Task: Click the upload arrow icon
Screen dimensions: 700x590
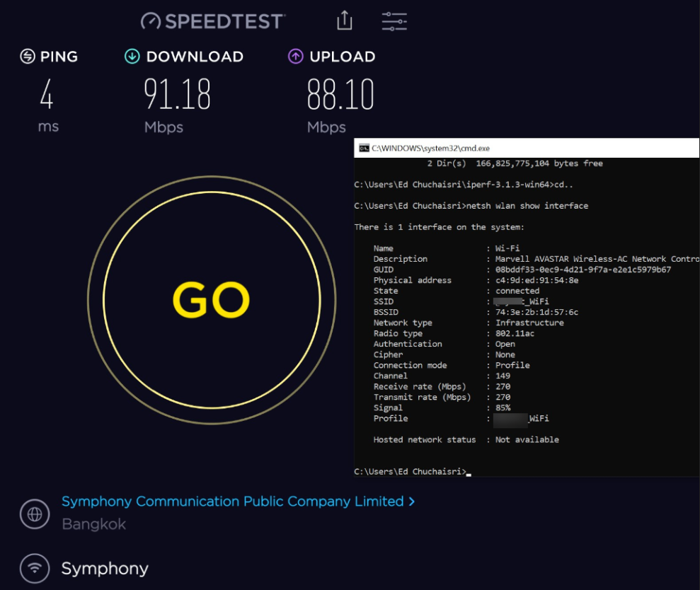Action: [x=296, y=56]
